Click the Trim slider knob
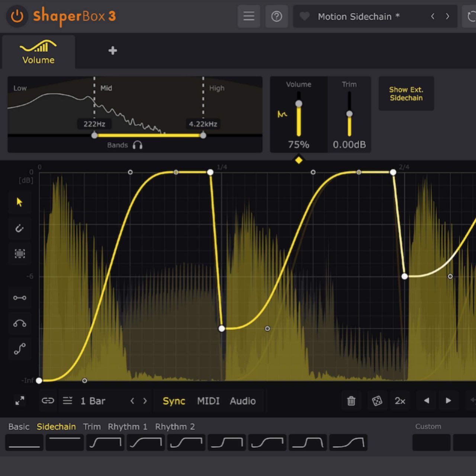This screenshot has height=476, width=476. click(x=349, y=114)
